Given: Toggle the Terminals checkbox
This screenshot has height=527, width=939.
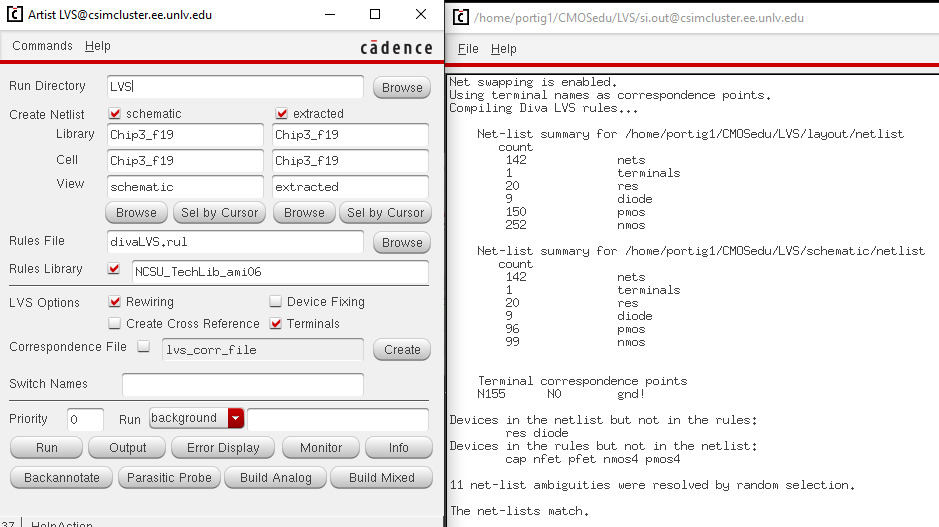Looking at the screenshot, I should pos(276,324).
